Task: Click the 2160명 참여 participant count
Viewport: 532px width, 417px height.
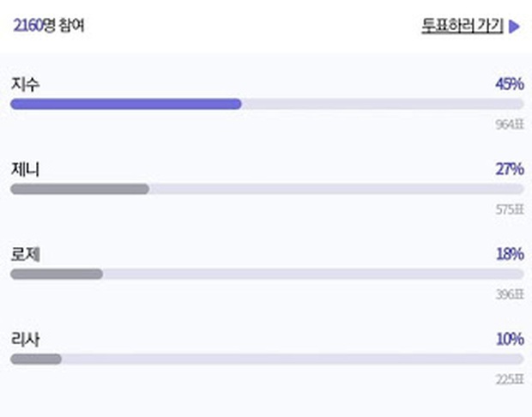Action: coord(49,26)
